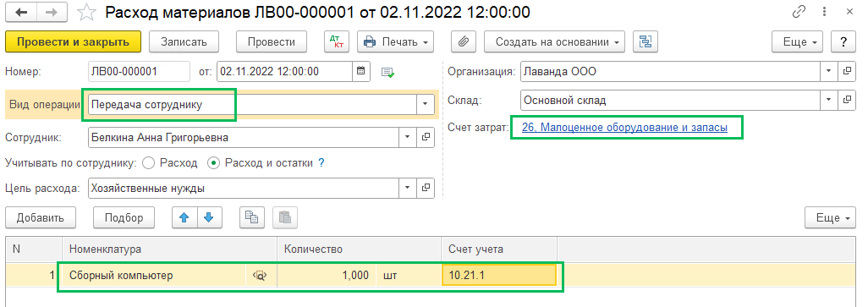Open help with the question mark button
Viewport: 868px width, 307px height.
pos(843,41)
